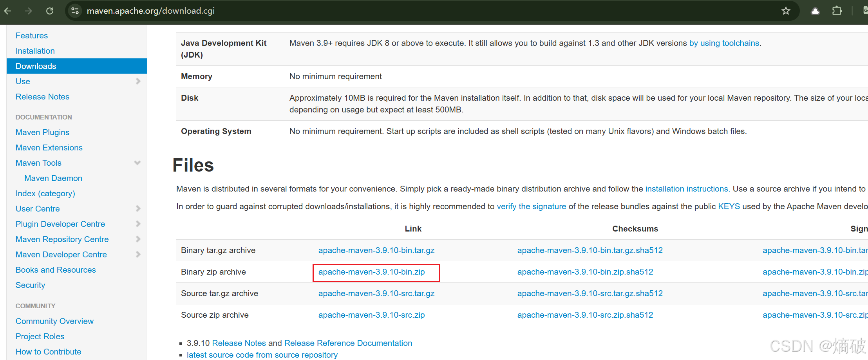Image resolution: width=868 pixels, height=360 pixels.
Task: Open Release Notes from the sidebar
Action: pyautogui.click(x=42, y=97)
